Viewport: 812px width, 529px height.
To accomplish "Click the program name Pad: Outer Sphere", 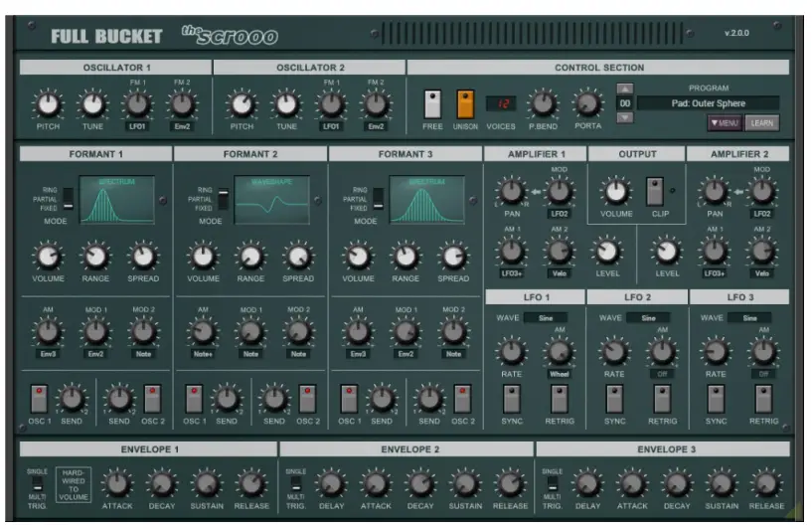I will (708, 103).
